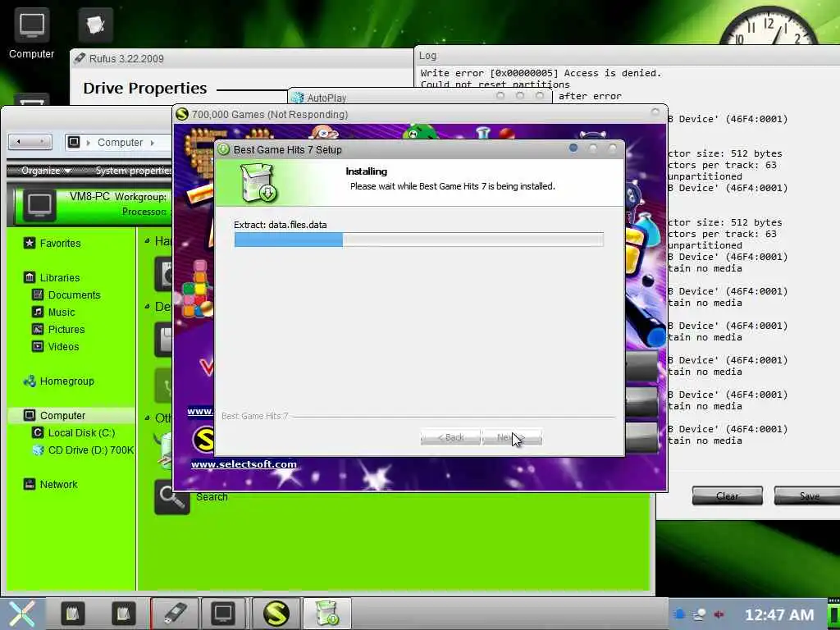
Task: Click the CD Drive D disc icon
Action: tap(38, 450)
